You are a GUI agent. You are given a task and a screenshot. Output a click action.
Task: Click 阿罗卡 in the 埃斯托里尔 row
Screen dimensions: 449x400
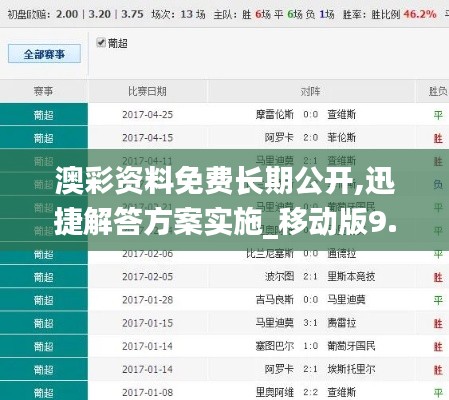pos(279,369)
